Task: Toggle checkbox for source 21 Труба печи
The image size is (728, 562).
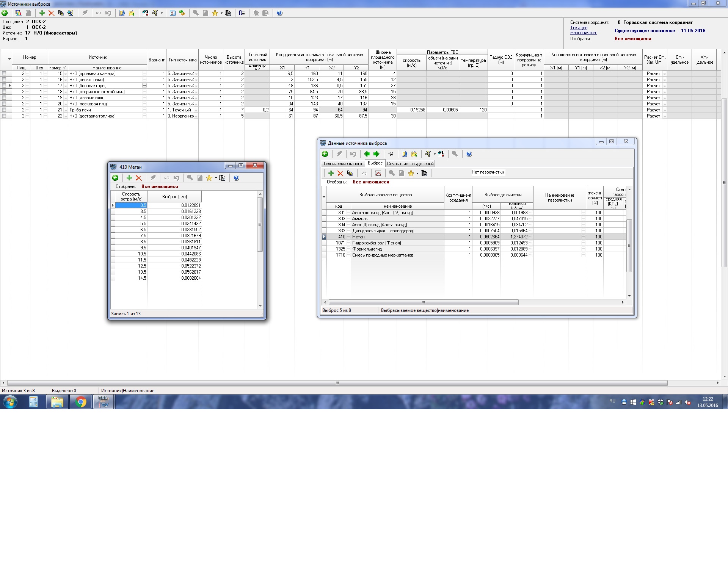Action: (x=4, y=110)
